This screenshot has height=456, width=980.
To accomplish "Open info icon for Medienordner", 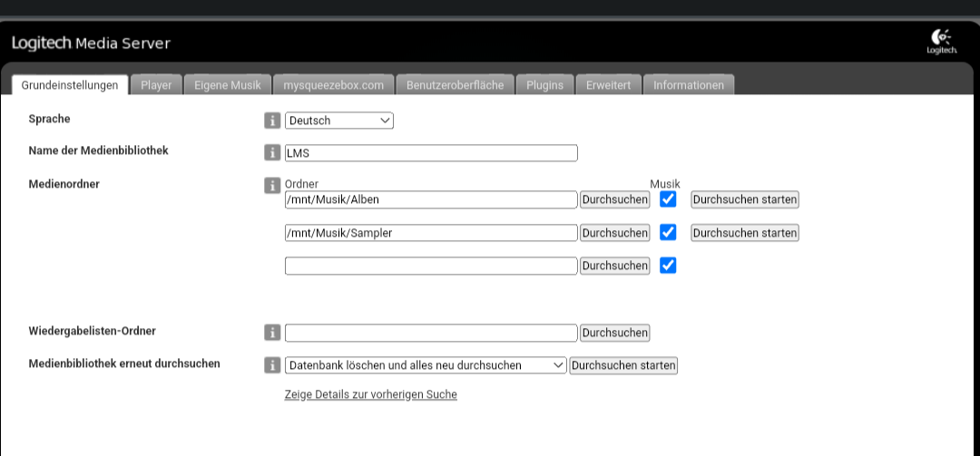I will [272, 185].
